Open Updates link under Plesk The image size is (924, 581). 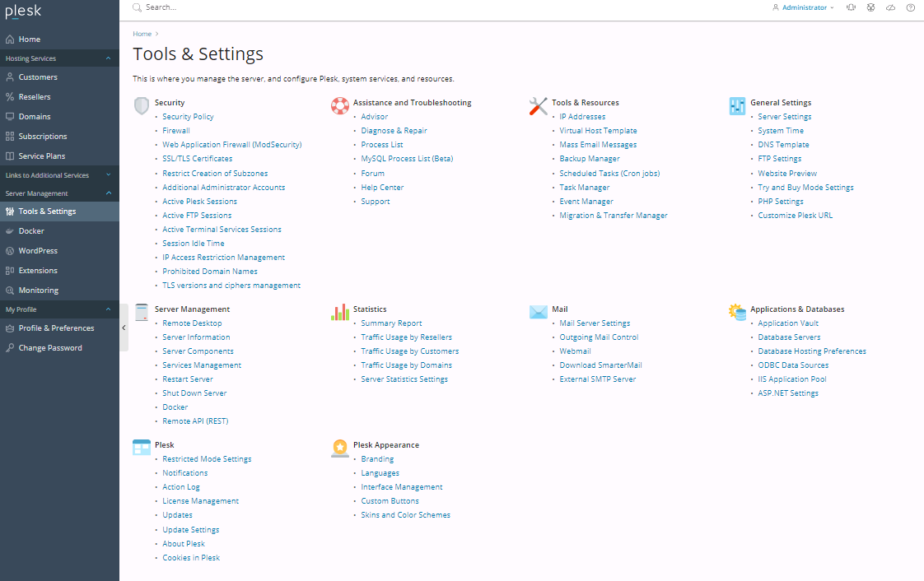click(x=177, y=515)
